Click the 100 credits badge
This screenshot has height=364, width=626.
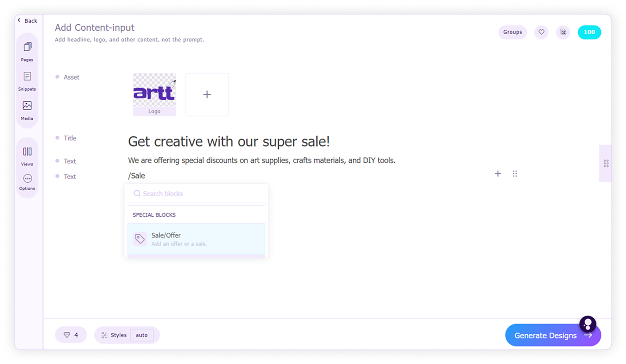click(590, 32)
